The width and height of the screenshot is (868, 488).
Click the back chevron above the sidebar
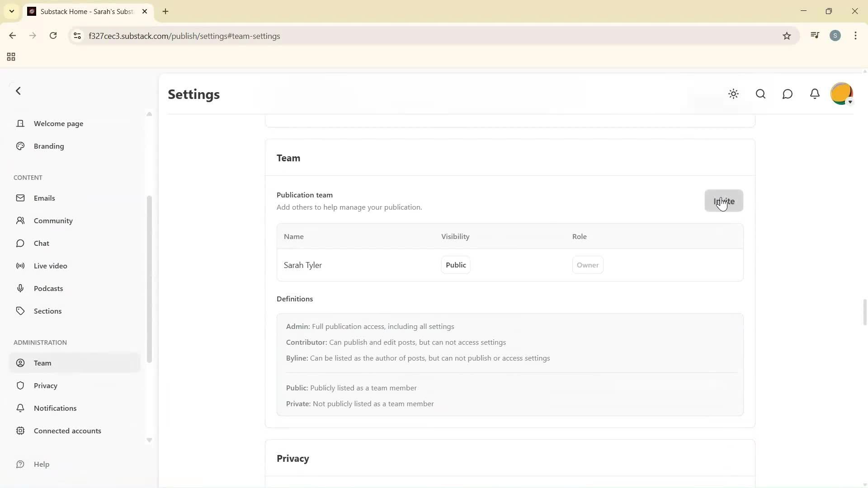click(x=19, y=91)
